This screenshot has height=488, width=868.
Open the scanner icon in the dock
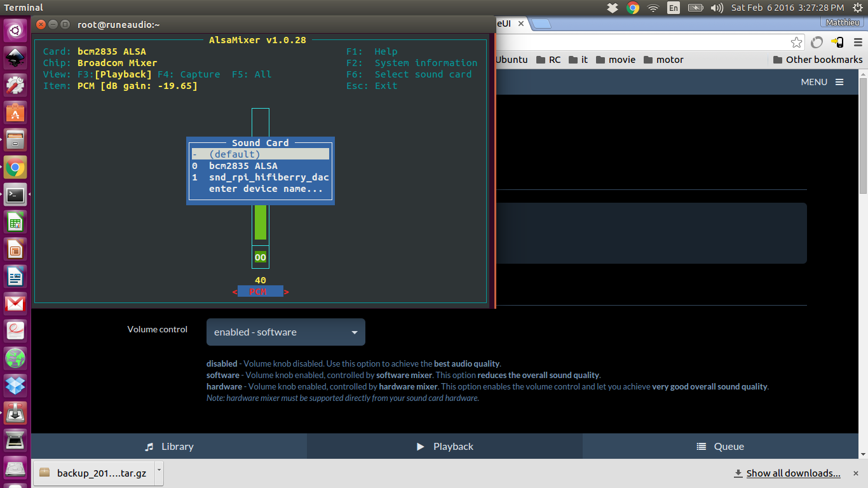pyautogui.click(x=15, y=440)
